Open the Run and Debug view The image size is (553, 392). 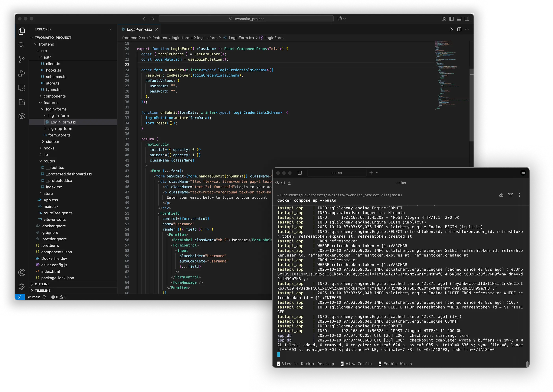tap(22, 74)
